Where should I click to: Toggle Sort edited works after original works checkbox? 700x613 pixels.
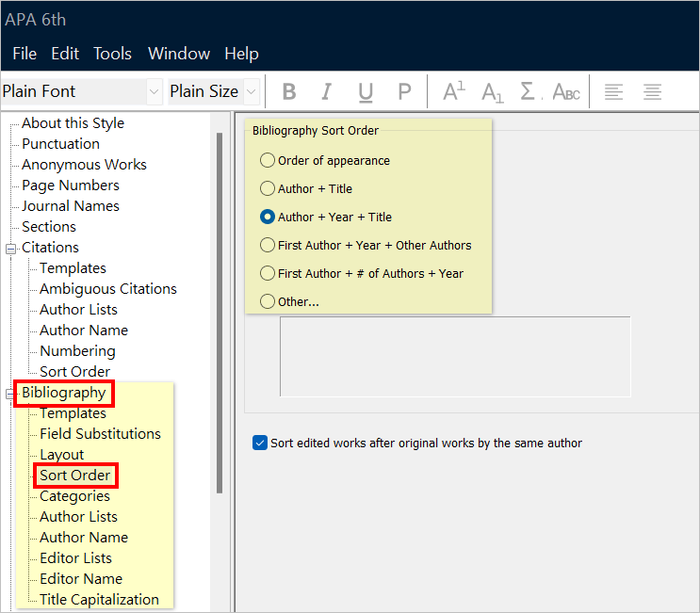pyautogui.click(x=260, y=443)
